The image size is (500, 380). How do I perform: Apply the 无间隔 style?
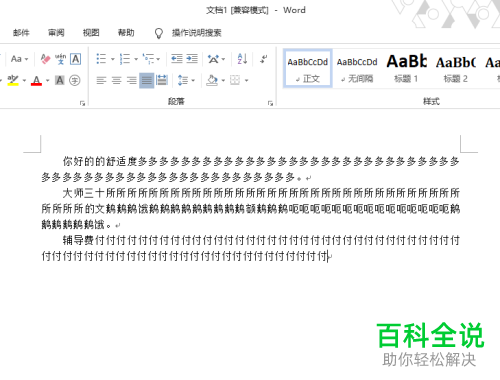(357, 69)
